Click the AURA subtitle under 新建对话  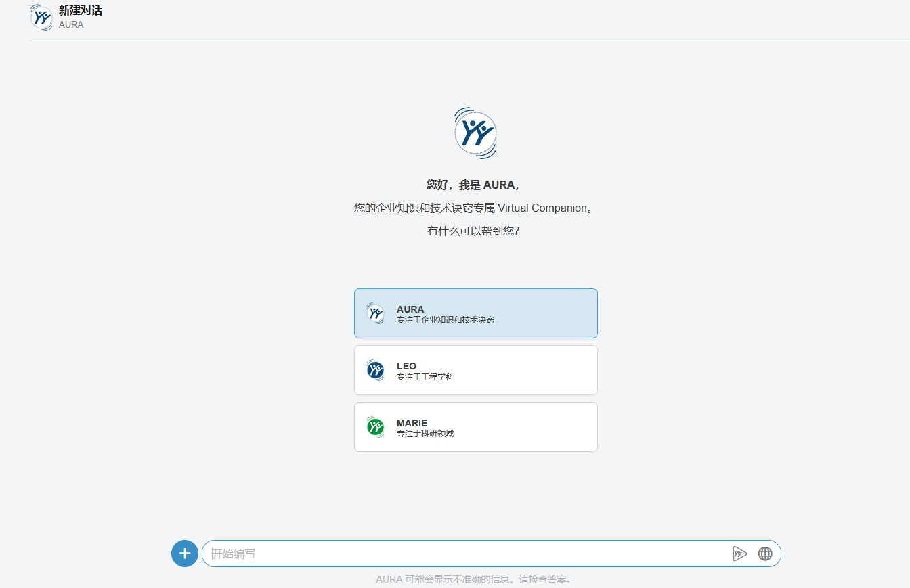click(71, 24)
